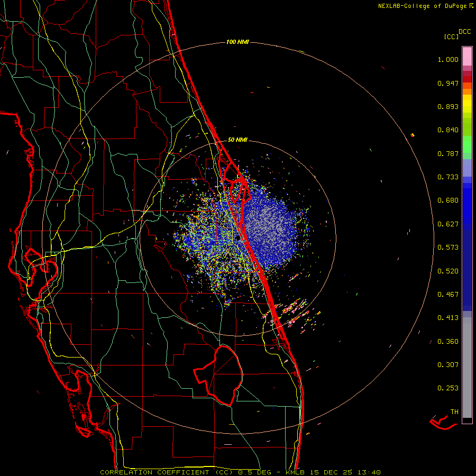The width and height of the screenshot is (476, 476).
Task: Click the 0.520 scale value
Action: pyautogui.click(x=448, y=271)
